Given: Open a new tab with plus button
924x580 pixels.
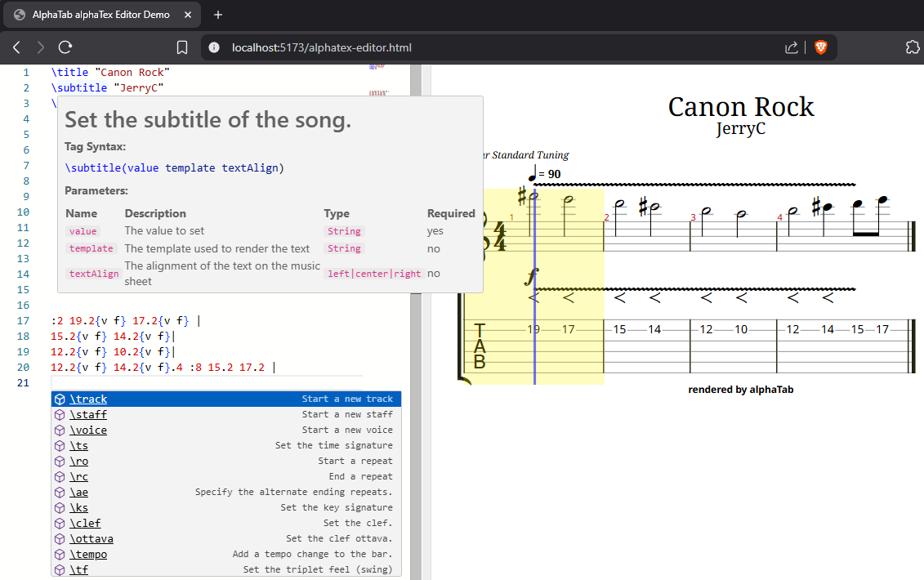Looking at the screenshot, I should coord(218,15).
